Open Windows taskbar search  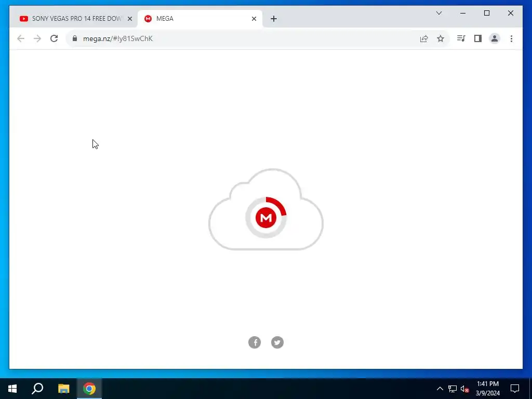click(x=37, y=389)
